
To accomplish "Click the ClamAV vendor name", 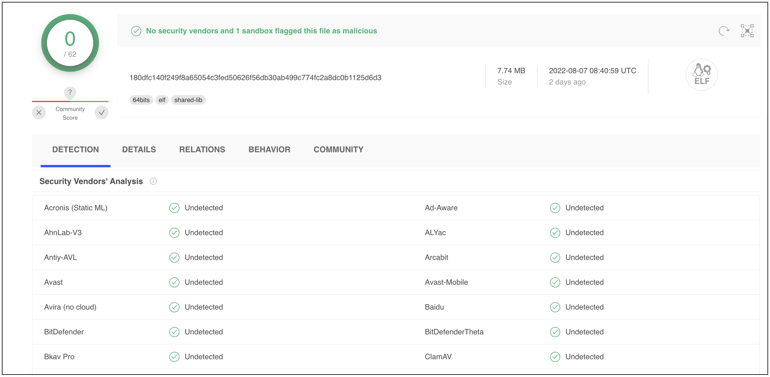I will (438, 357).
